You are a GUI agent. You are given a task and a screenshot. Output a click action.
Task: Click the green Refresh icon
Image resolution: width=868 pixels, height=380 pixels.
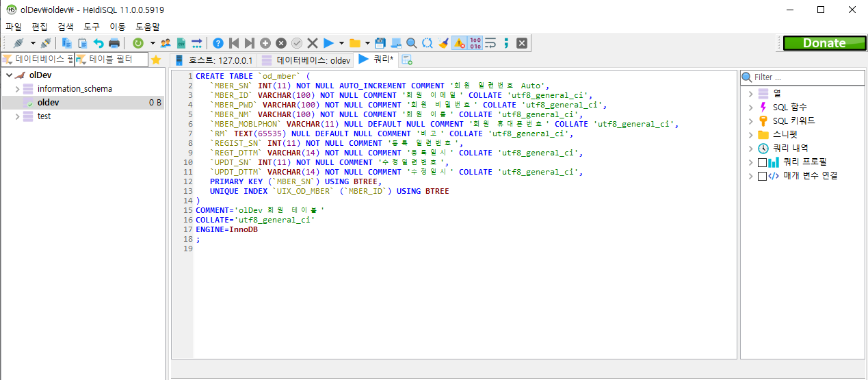pos(138,43)
